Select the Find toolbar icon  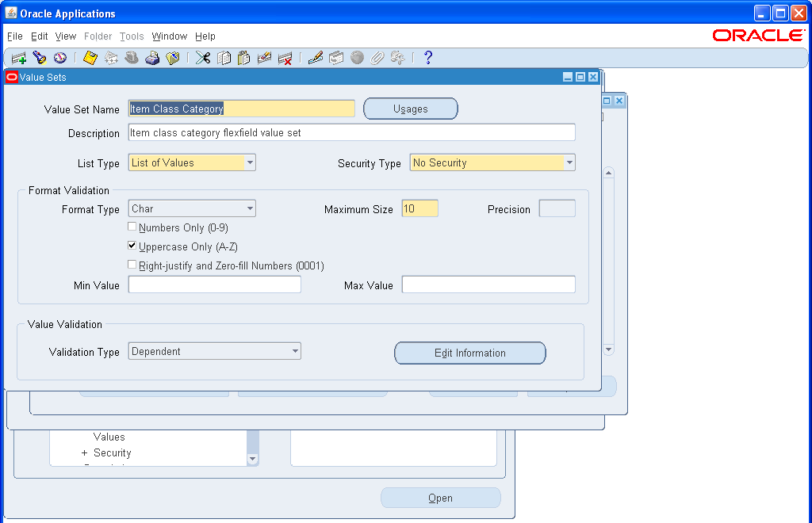[40, 57]
